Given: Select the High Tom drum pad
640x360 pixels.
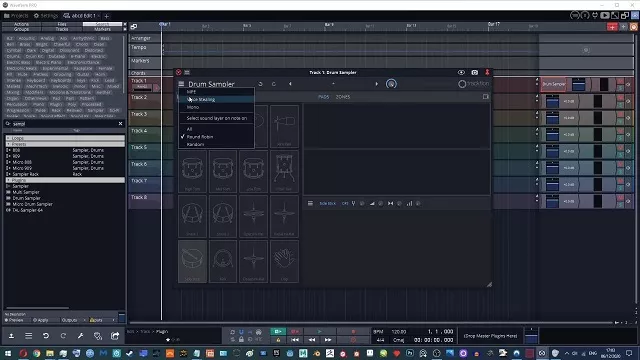Looking at the screenshot, I should [x=192, y=171].
